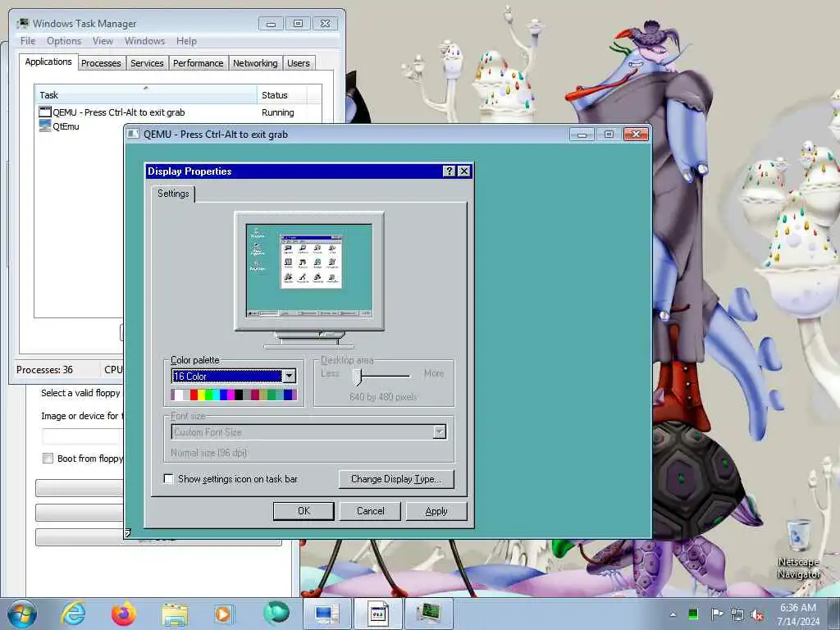Screen dimensions: 840x630
Task: Open the Options menu in Task Manager
Action: click(64, 41)
